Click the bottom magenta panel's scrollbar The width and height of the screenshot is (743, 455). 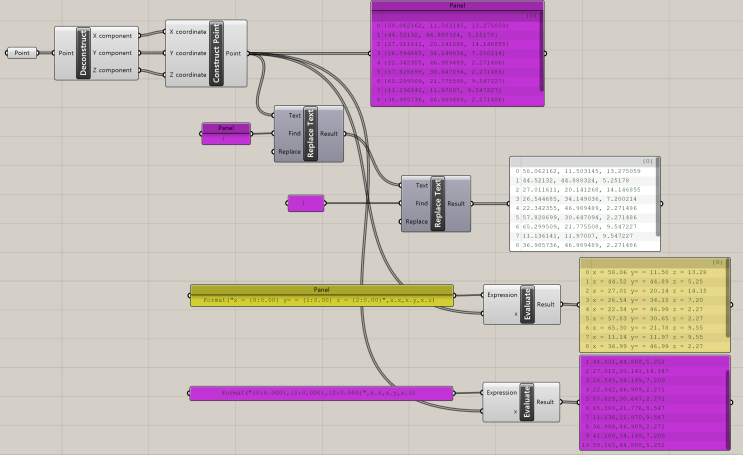tap(728, 409)
